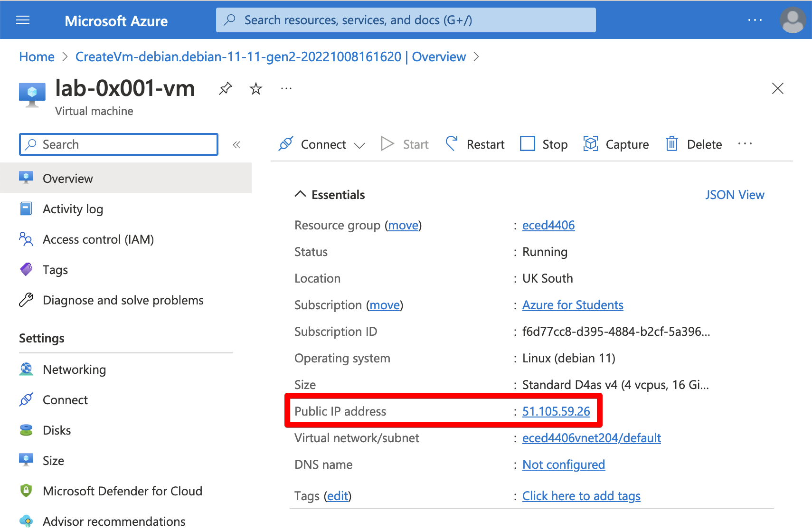Open the user account avatar
This screenshot has width=812, height=531.
pyautogui.click(x=792, y=20)
